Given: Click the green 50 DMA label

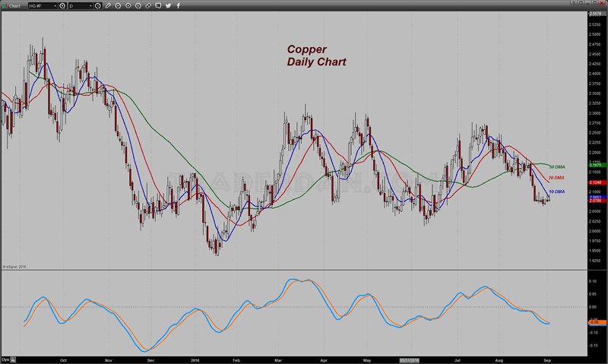Looking at the screenshot, I should tap(556, 166).
